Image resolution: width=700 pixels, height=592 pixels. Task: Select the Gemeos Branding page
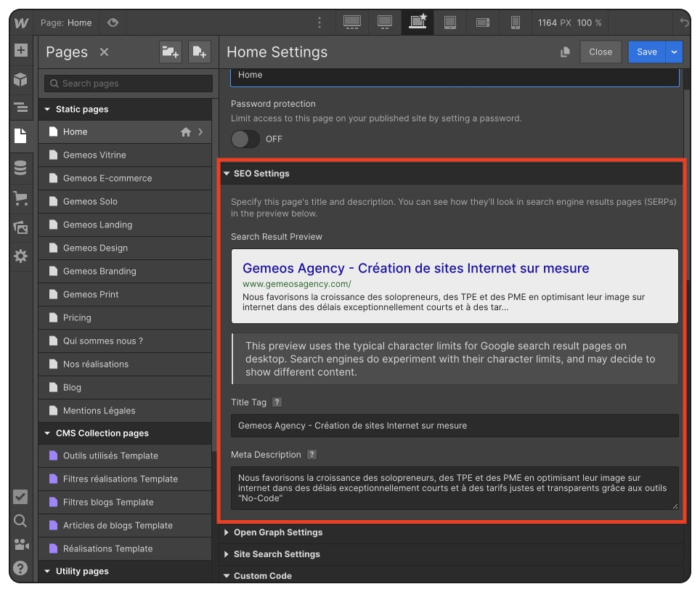(125, 271)
